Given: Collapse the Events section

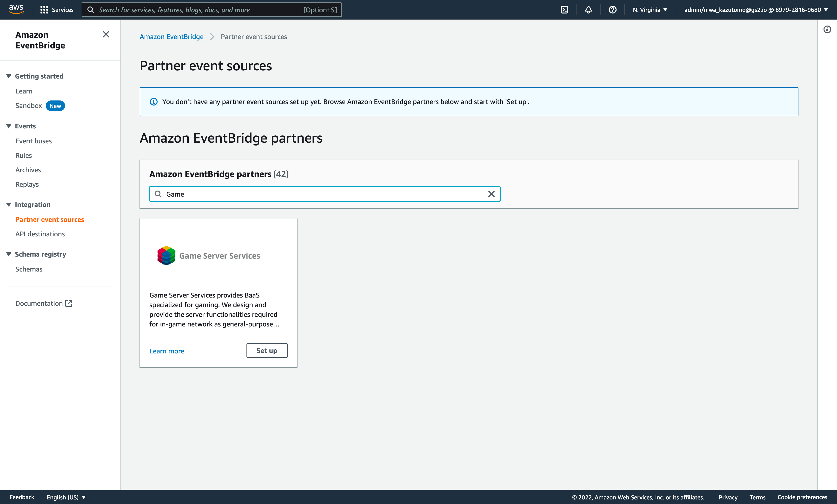Looking at the screenshot, I should tap(8, 126).
